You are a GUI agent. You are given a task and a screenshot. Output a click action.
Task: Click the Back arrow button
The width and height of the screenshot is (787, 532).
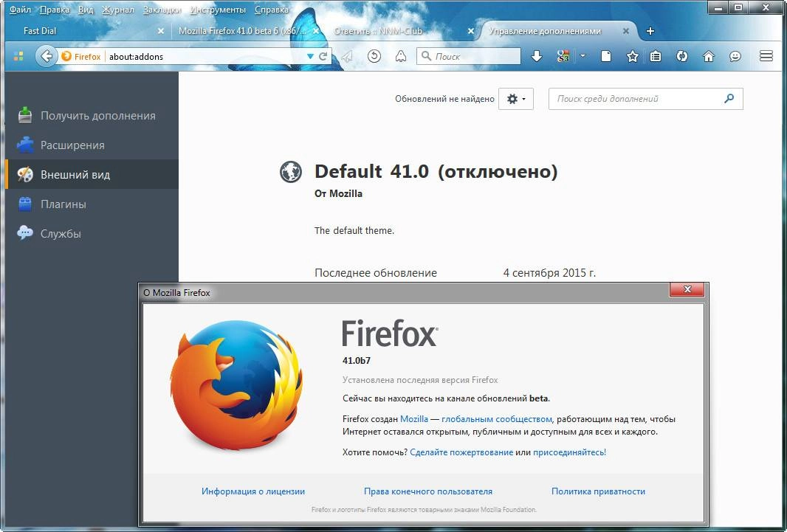point(46,56)
